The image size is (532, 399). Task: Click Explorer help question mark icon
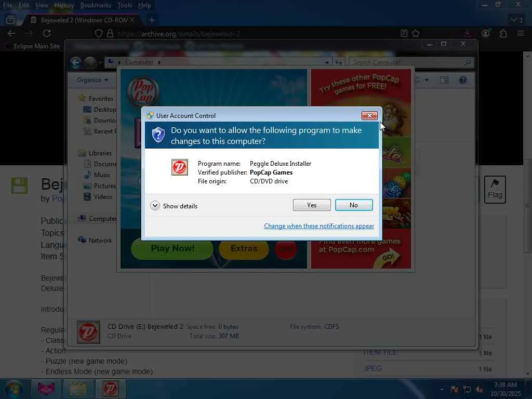click(x=463, y=80)
